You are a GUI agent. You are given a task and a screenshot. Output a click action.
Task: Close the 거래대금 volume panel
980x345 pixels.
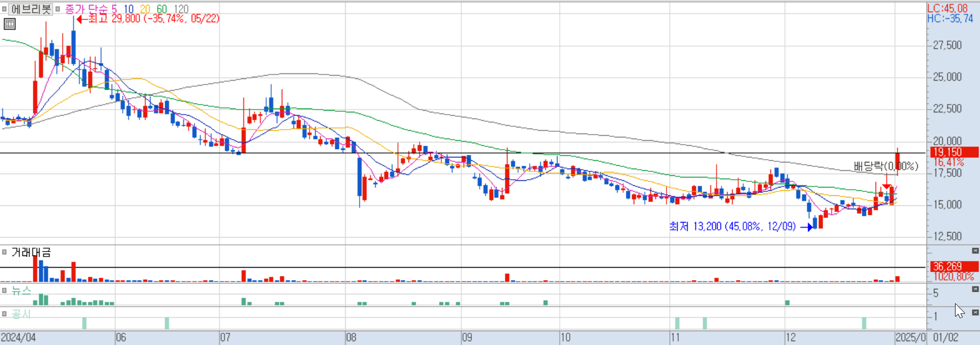tap(975, 251)
